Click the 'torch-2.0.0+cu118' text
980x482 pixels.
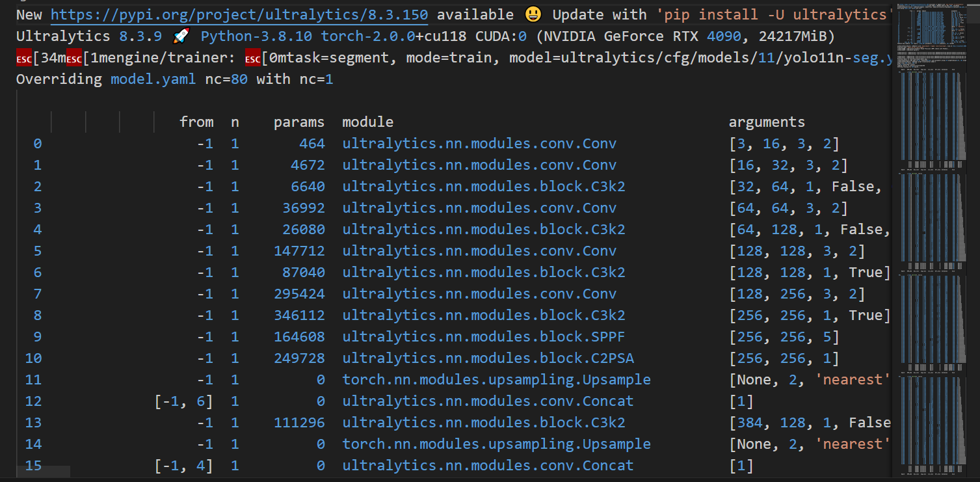tap(394, 36)
